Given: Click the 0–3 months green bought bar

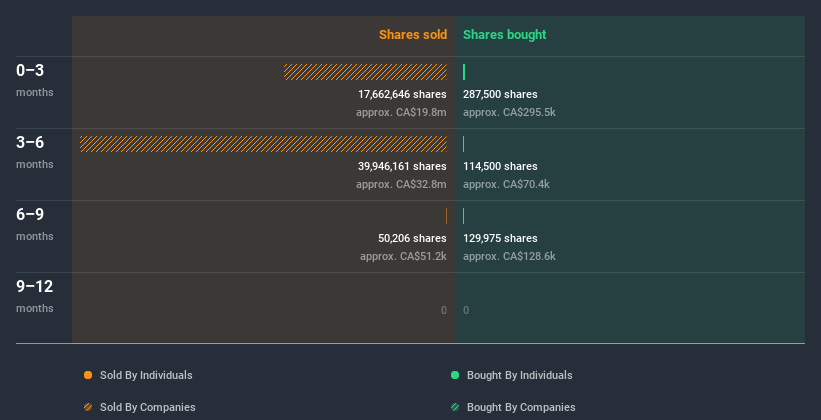Looking at the screenshot, I should coord(464,72).
